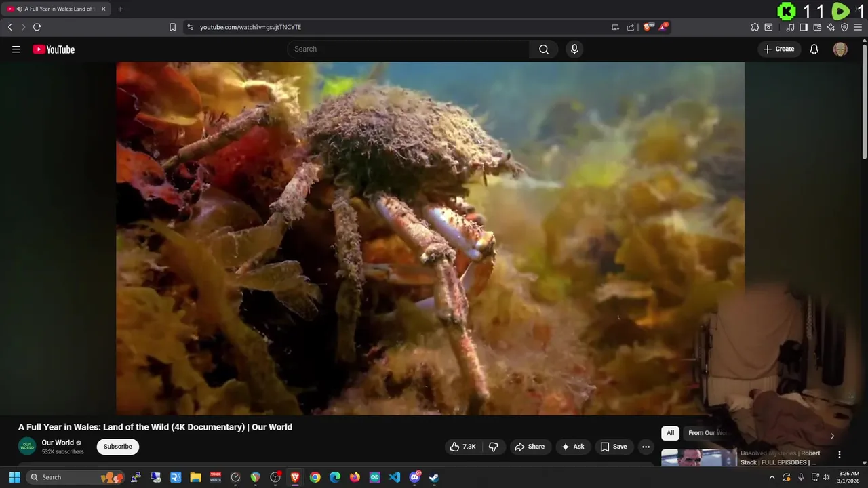Open the system volume speaker icon
Screen dimensions: 868x488
(825, 477)
